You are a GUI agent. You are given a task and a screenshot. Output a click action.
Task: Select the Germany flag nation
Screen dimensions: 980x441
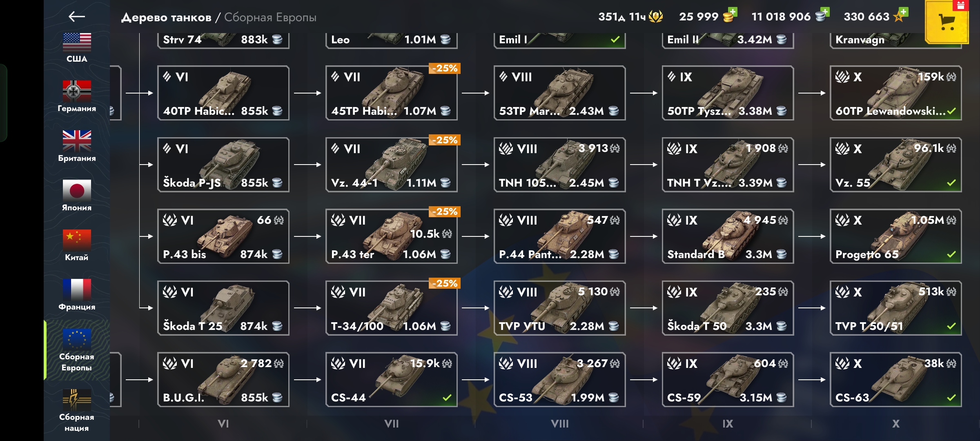[x=77, y=96]
